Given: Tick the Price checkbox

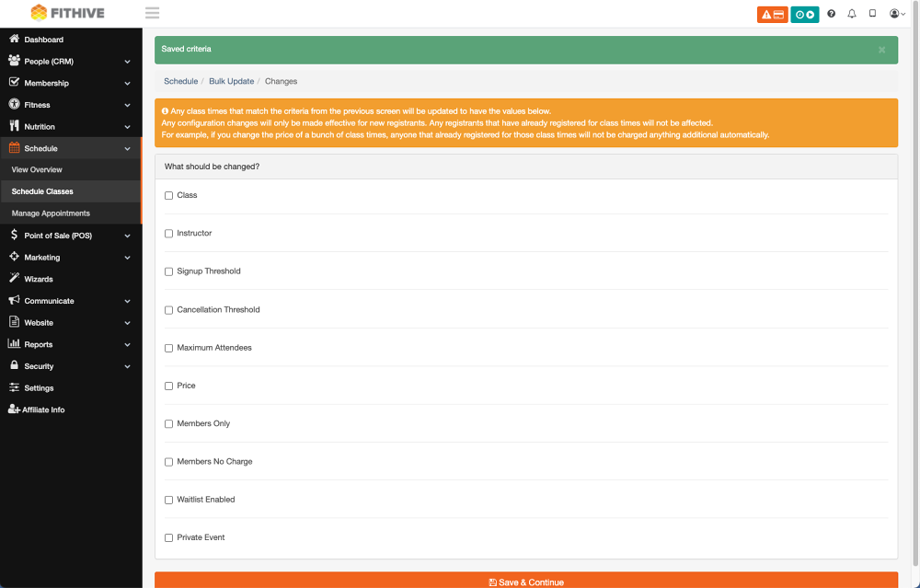Looking at the screenshot, I should pos(168,386).
